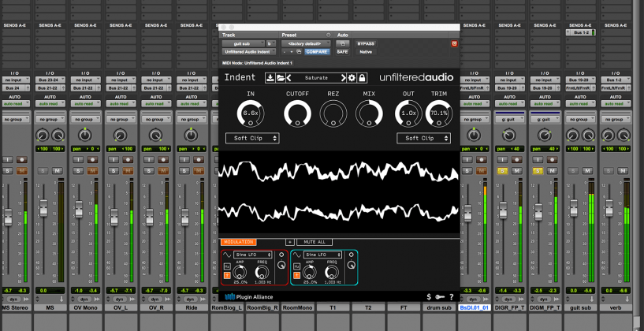Open the factory default preset menu
644x331 pixels.
click(x=303, y=43)
